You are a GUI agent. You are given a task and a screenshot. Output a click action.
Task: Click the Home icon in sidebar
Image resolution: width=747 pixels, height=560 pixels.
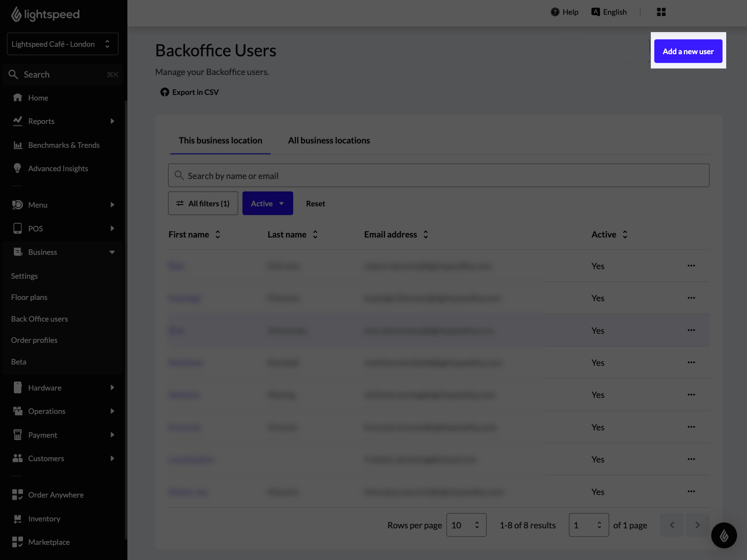[17, 98]
